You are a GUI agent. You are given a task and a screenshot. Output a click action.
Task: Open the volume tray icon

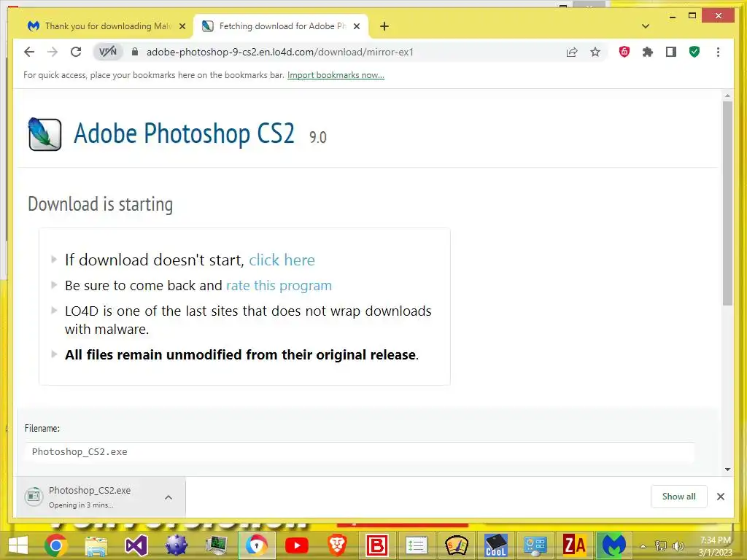click(678, 546)
